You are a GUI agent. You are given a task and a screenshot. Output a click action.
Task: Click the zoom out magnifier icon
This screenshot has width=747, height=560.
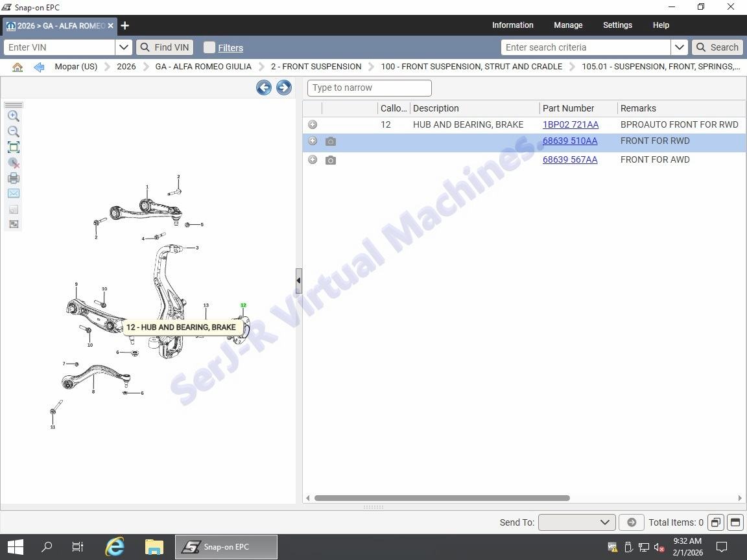(13, 132)
